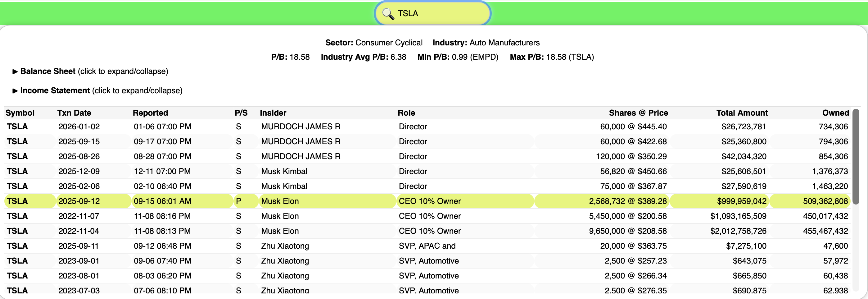Click the Sector Consumer Cyclical label
Screen dimensions: 868x299
374,43
